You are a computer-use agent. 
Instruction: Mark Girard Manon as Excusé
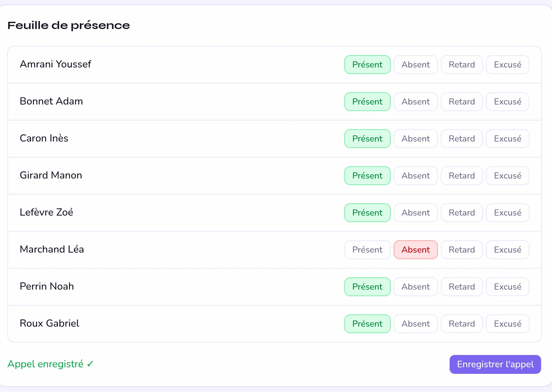click(x=507, y=176)
